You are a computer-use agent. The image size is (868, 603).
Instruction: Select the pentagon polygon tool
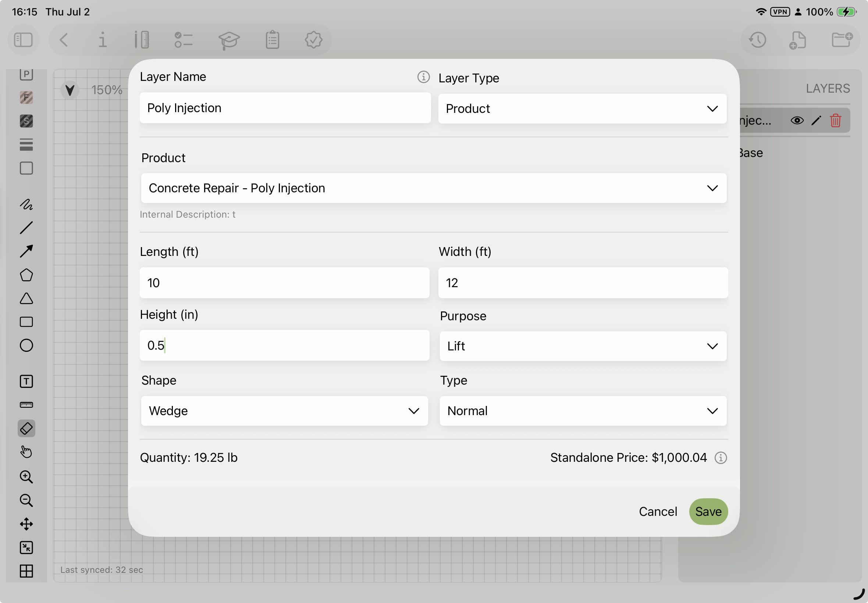point(26,275)
